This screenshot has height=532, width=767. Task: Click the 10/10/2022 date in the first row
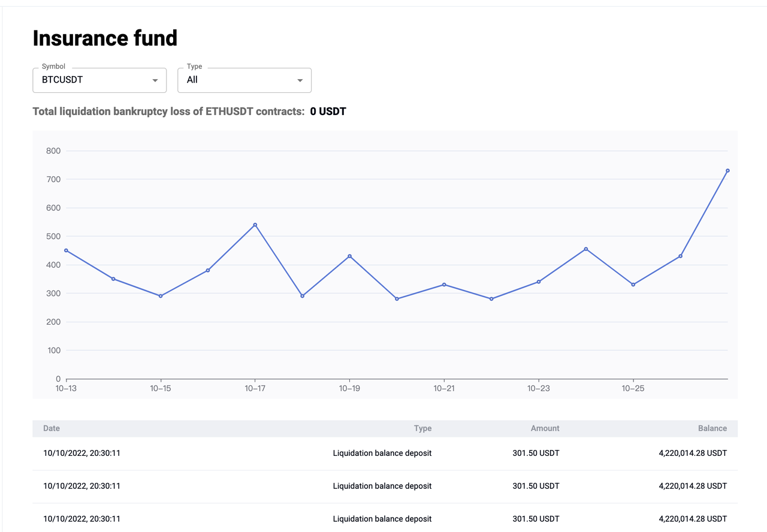click(x=81, y=453)
